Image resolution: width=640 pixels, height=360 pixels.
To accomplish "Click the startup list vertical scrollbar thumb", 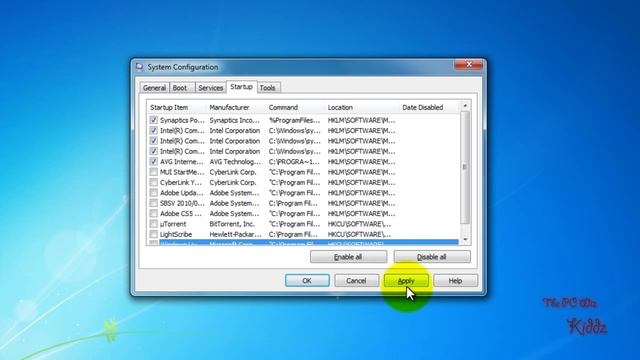I will click(465, 167).
